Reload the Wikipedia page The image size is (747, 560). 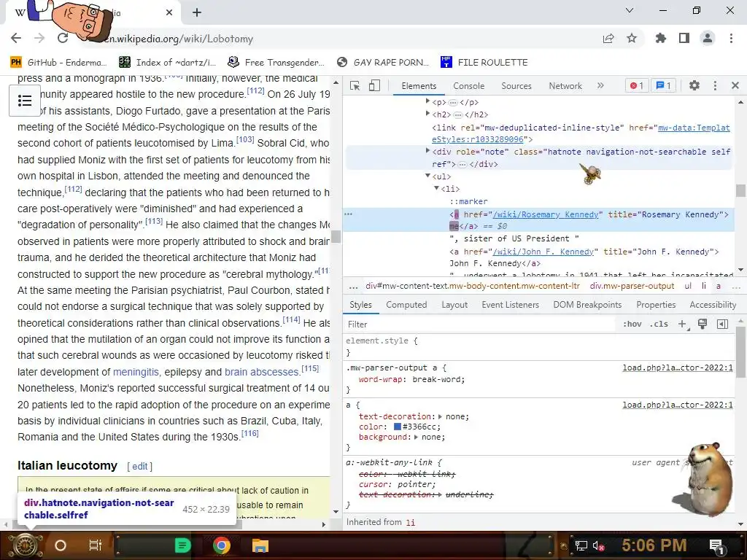pos(63,39)
